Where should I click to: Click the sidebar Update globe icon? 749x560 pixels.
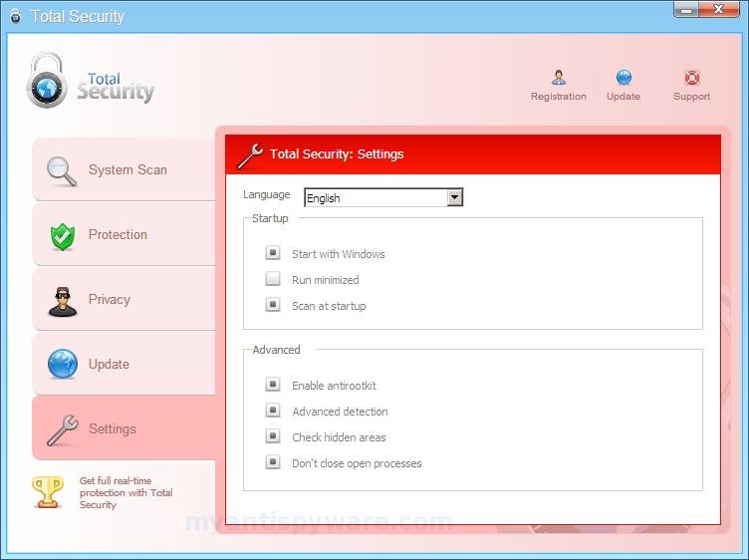[x=63, y=364]
